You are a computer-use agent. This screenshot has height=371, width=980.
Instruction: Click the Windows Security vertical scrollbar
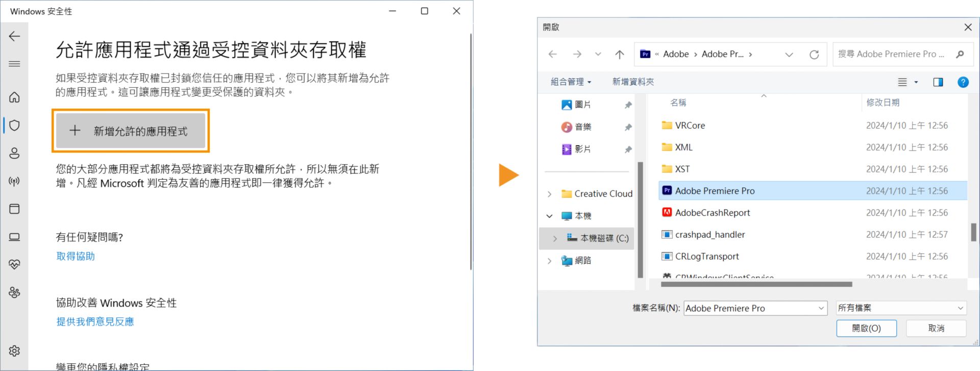(471, 152)
